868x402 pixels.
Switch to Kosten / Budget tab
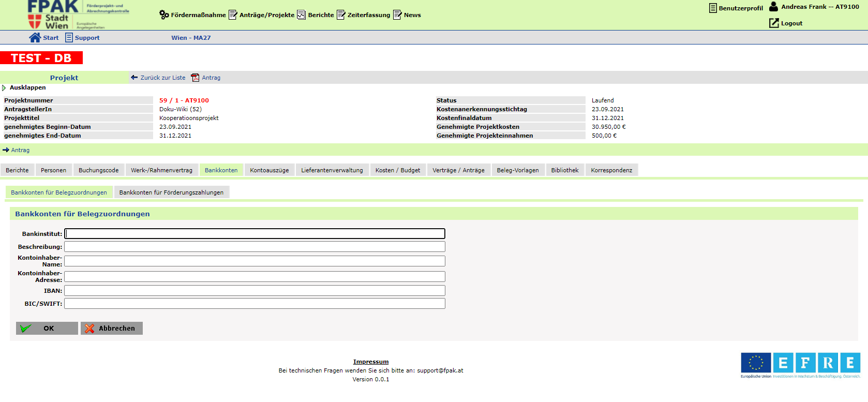(x=398, y=170)
